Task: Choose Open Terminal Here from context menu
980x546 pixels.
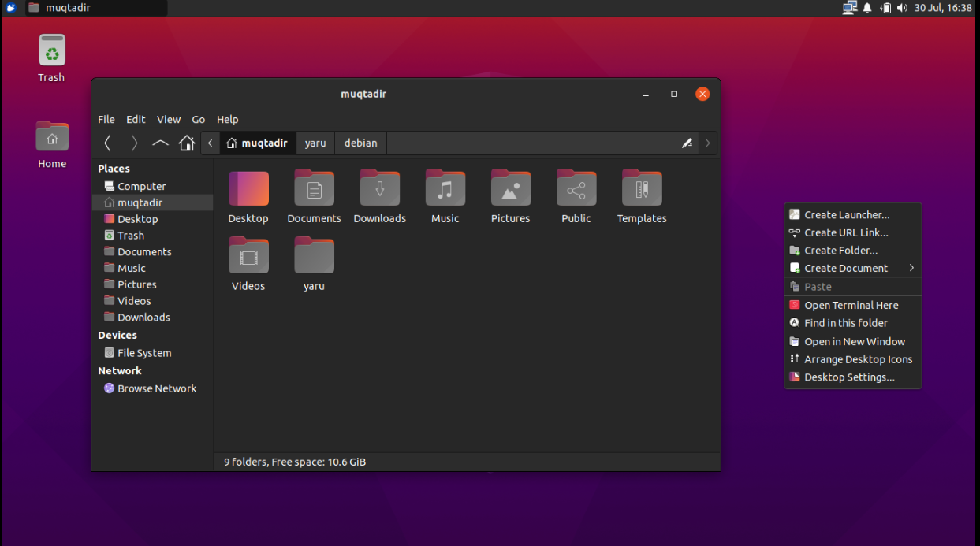Action: (851, 305)
